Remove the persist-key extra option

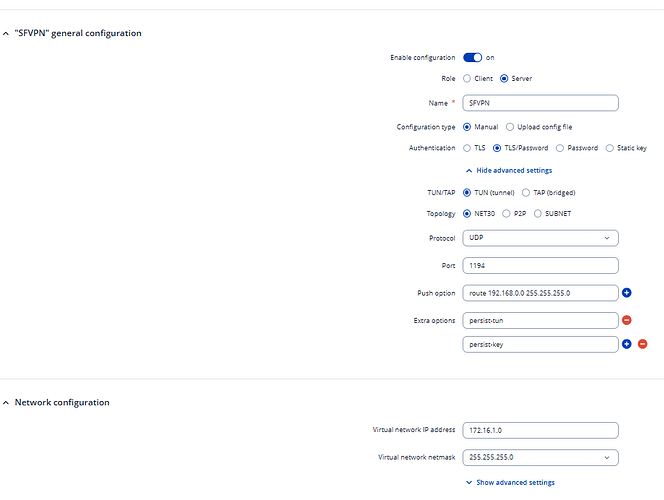[643, 344]
